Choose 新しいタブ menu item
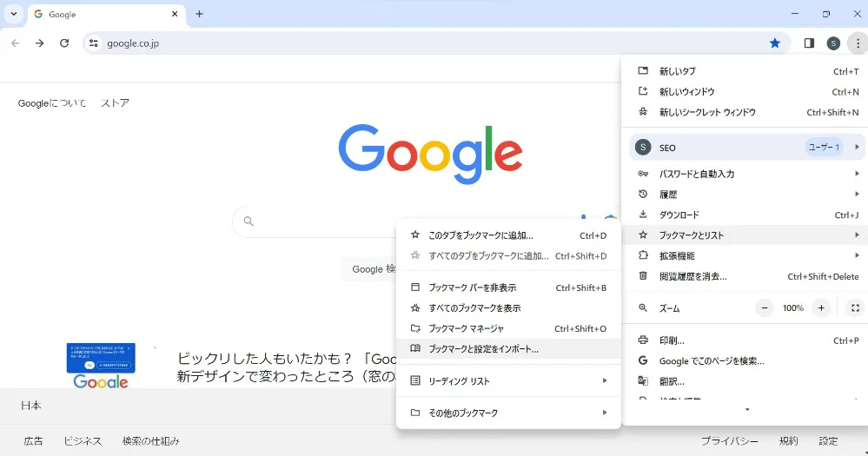 pos(745,71)
